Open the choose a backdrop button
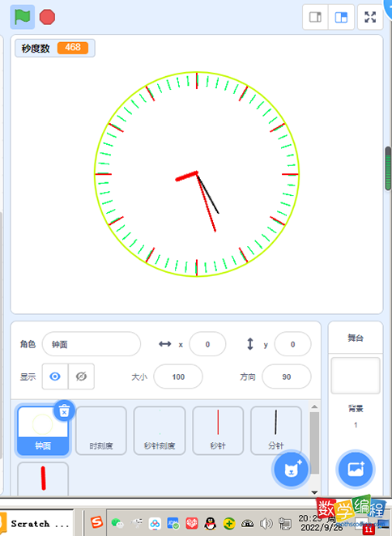Viewport: 392px width, 536px height. [x=356, y=469]
